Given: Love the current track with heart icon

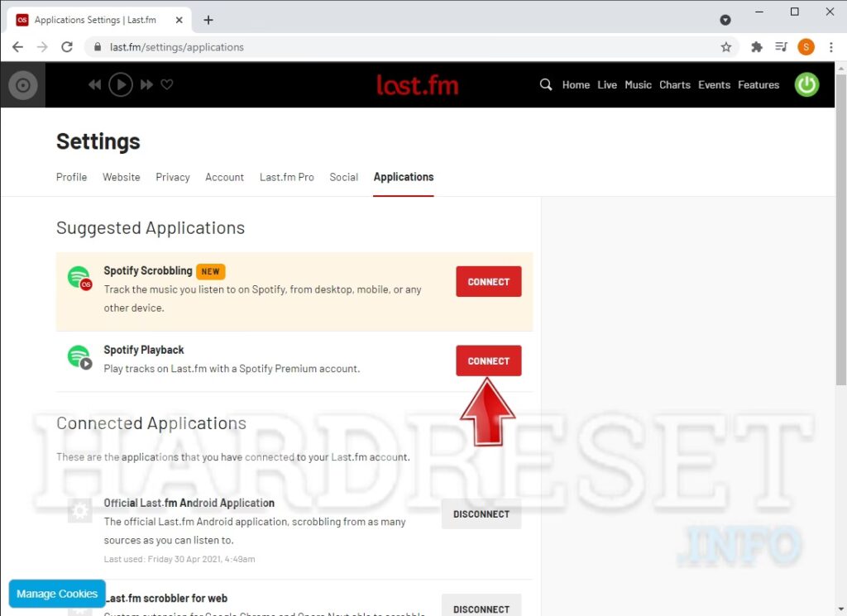Looking at the screenshot, I should (x=167, y=84).
